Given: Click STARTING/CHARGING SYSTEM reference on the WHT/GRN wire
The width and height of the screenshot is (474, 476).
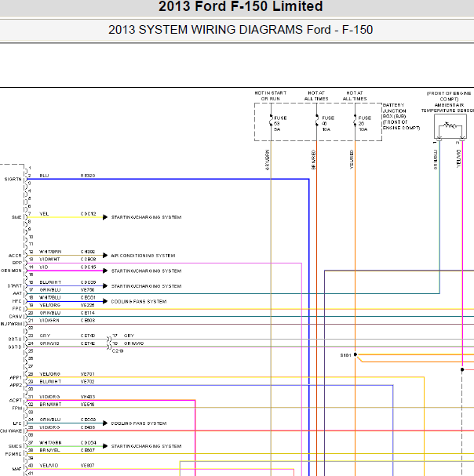Looking at the screenshot, I should (146, 446).
